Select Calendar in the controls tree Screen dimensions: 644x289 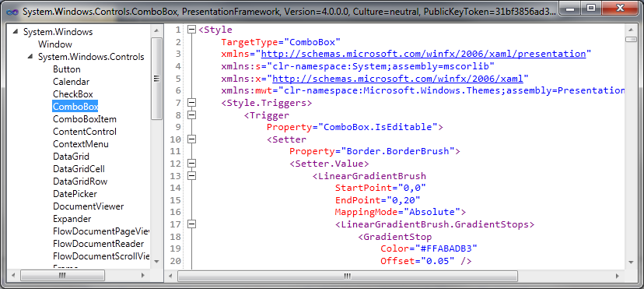(x=71, y=82)
